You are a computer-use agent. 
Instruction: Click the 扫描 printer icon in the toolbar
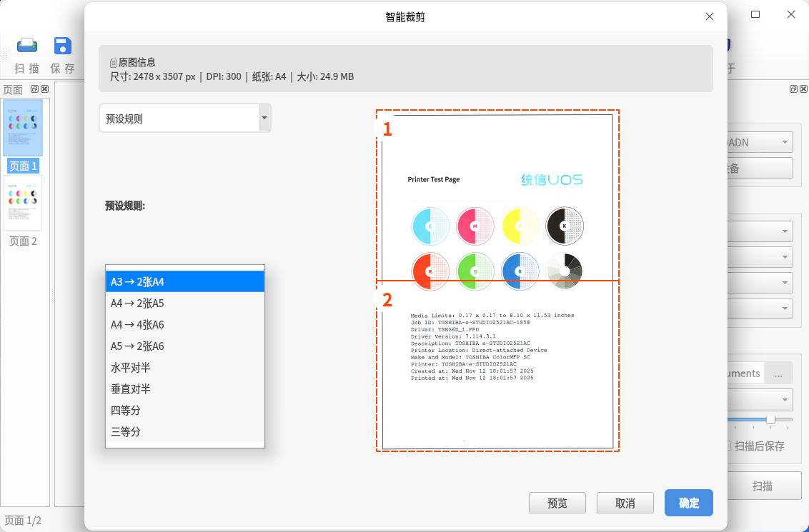[27, 46]
